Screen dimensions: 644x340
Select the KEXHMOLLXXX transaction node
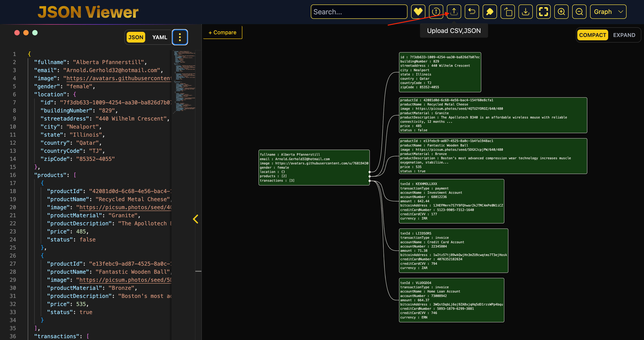tap(452, 201)
